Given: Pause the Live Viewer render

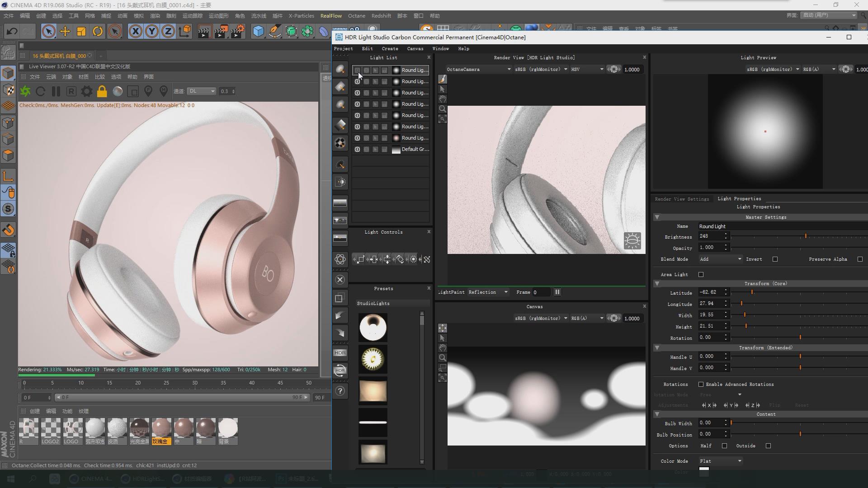Looking at the screenshot, I should tap(56, 91).
